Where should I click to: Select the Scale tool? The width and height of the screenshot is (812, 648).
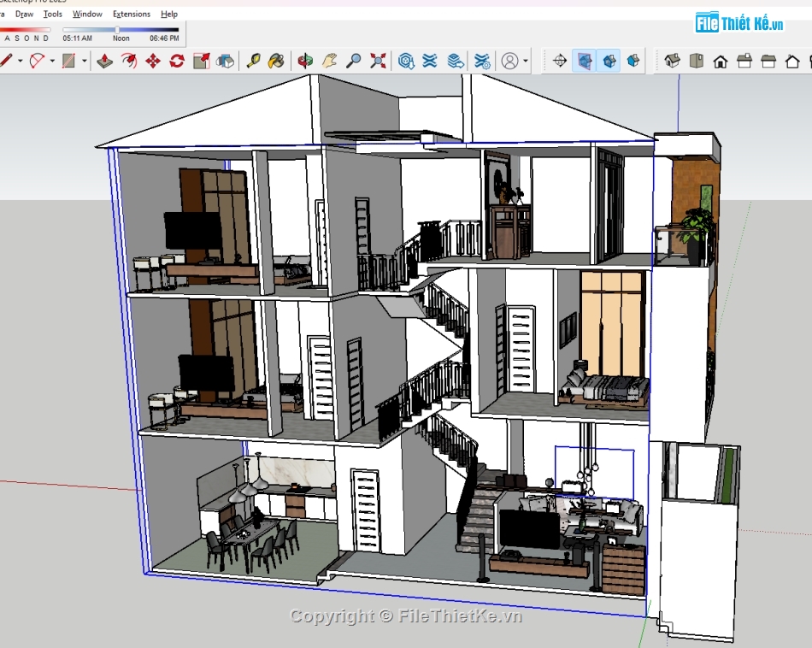click(x=202, y=61)
